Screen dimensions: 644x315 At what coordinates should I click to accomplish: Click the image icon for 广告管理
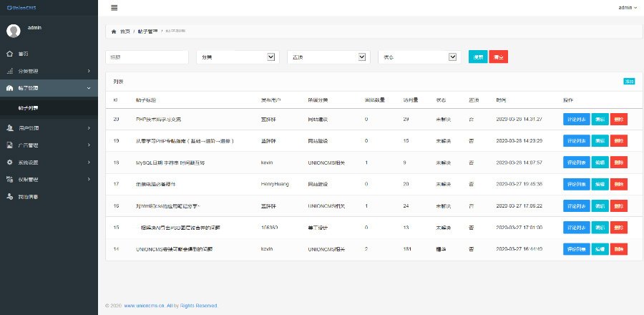10,145
